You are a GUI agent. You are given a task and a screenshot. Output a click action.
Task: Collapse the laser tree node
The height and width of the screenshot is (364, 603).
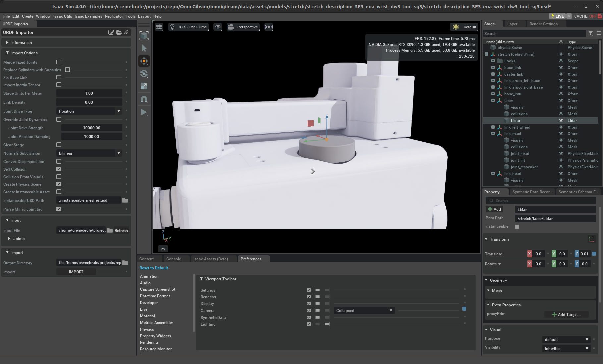point(493,101)
